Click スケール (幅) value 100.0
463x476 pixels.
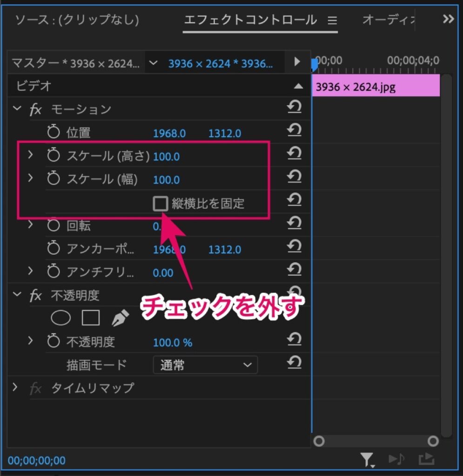click(x=166, y=180)
